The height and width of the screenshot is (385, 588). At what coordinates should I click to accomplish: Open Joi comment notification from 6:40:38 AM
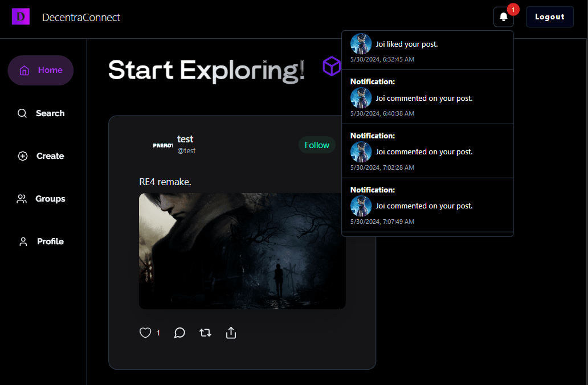pos(427,97)
